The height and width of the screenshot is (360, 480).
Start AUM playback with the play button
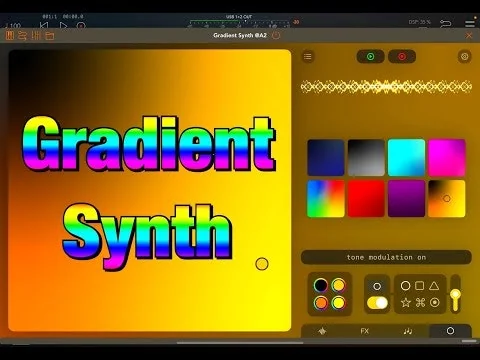[63, 25]
